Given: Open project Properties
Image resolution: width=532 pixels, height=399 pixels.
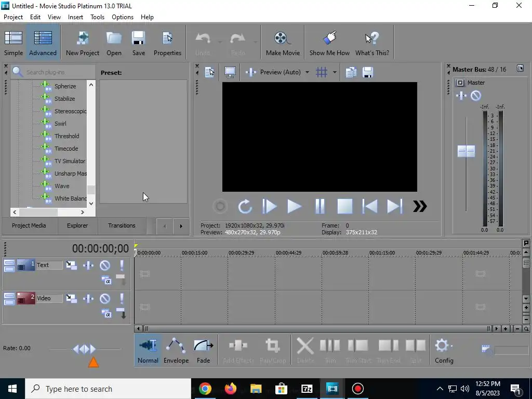Looking at the screenshot, I should pos(167,43).
